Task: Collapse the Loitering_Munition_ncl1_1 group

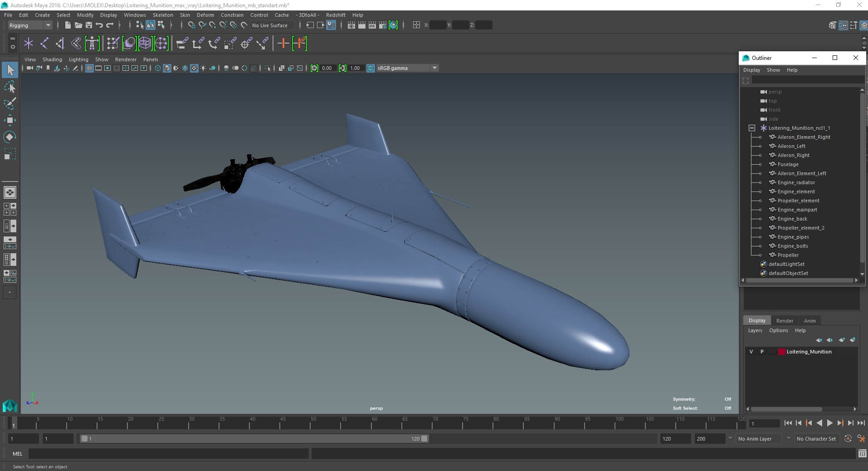Action: (x=752, y=128)
